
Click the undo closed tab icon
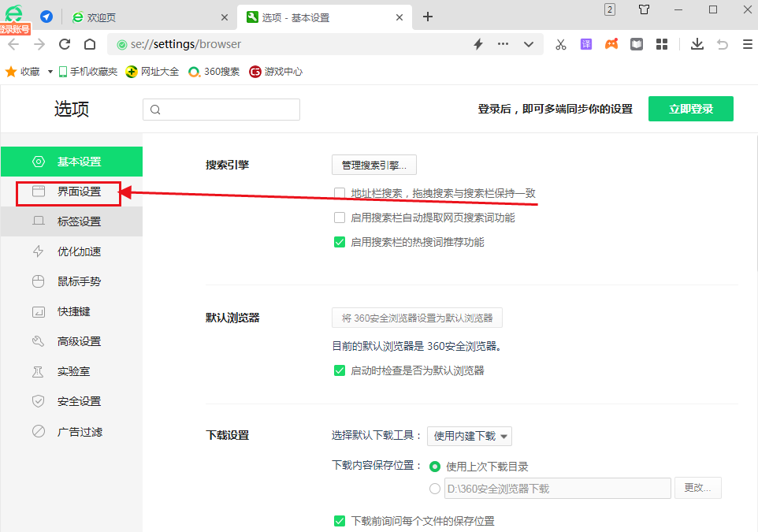pos(723,44)
